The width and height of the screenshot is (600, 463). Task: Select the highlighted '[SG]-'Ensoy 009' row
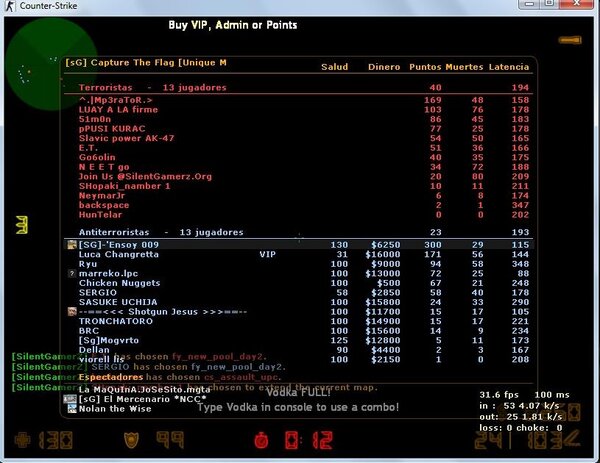[298, 245]
